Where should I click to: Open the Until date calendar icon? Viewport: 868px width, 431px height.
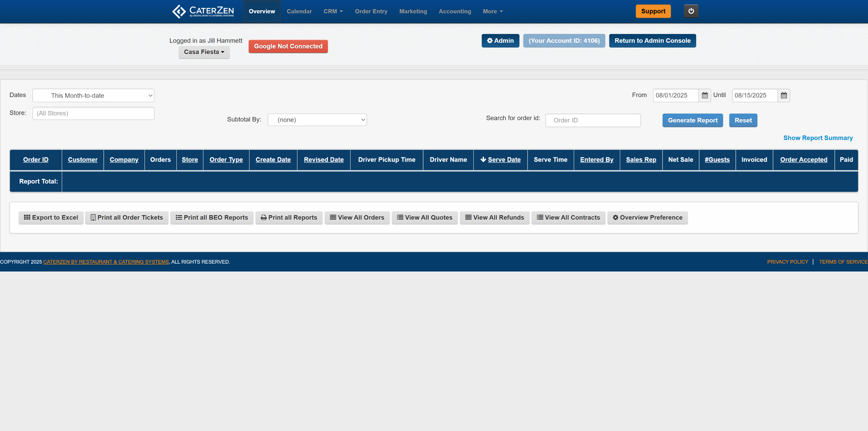(x=784, y=95)
